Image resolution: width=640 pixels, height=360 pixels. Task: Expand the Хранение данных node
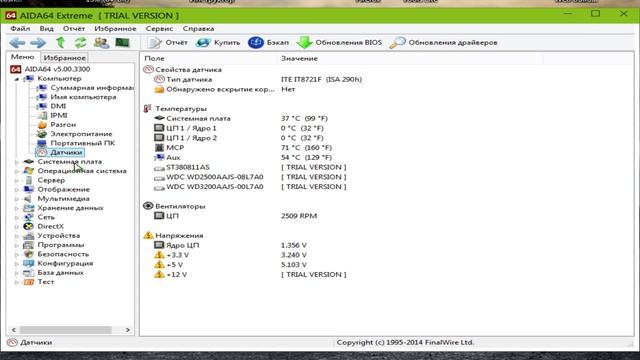pos(17,208)
